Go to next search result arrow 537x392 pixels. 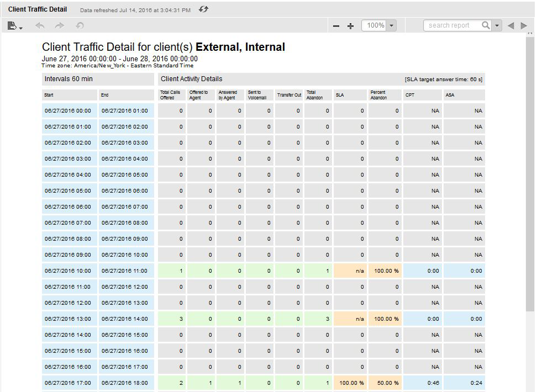524,25
